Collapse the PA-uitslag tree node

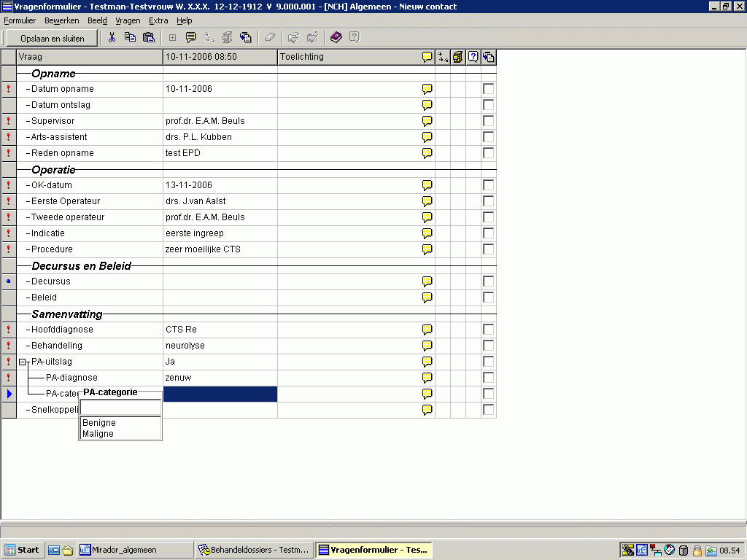[x=23, y=362]
